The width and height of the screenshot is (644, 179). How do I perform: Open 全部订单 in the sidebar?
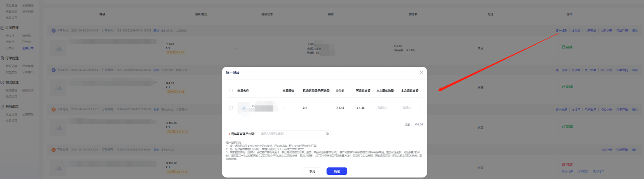tap(28, 48)
